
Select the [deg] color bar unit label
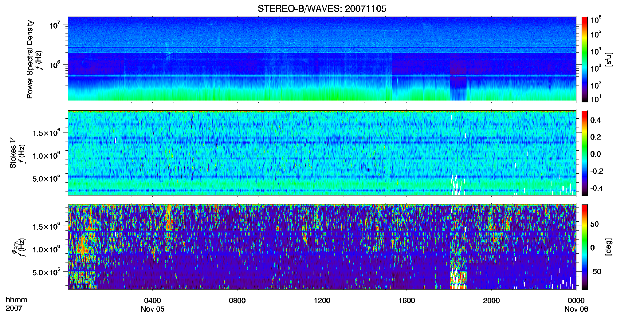[x=608, y=247]
